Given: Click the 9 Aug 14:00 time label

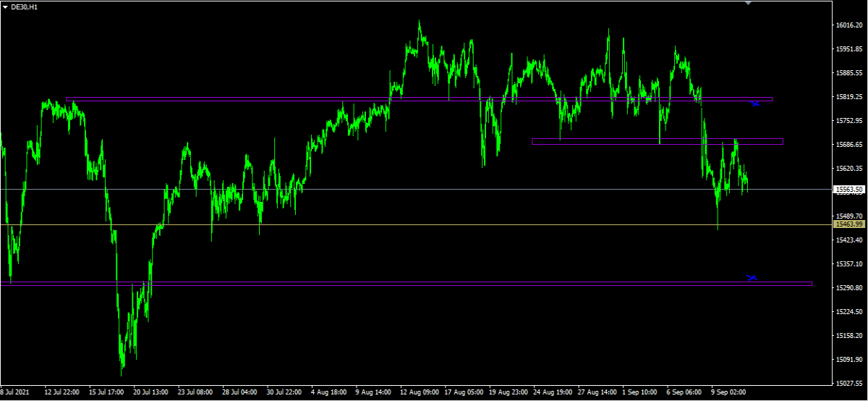Looking at the screenshot, I should pos(373,392).
